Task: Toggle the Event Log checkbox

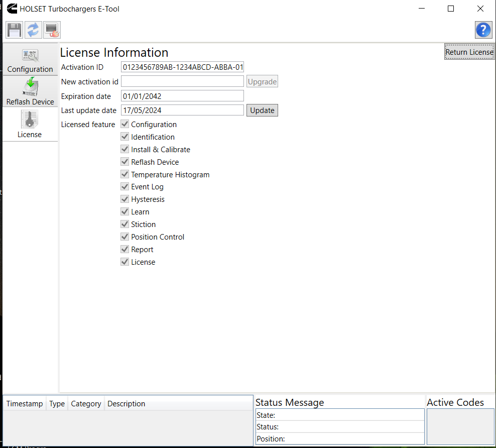Action: click(x=125, y=186)
